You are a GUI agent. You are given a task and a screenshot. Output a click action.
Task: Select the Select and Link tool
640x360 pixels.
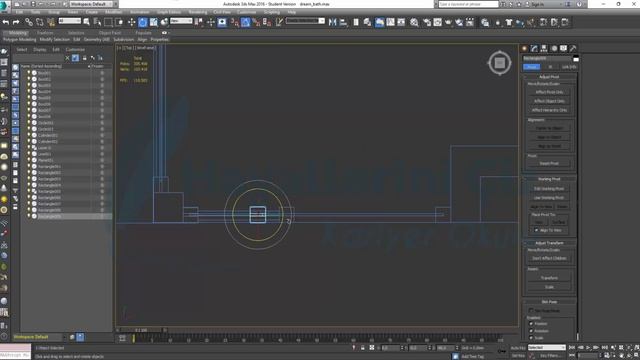pyautogui.click(x=29, y=22)
